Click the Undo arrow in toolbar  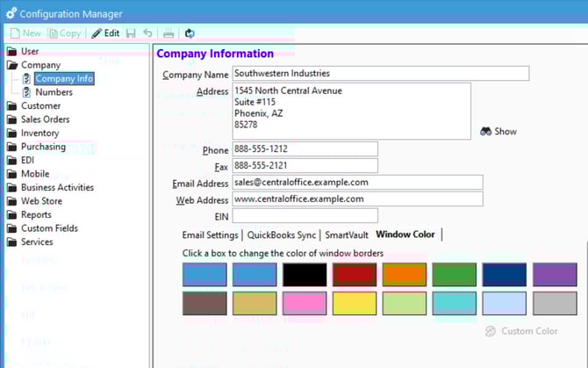pyautogui.click(x=147, y=33)
